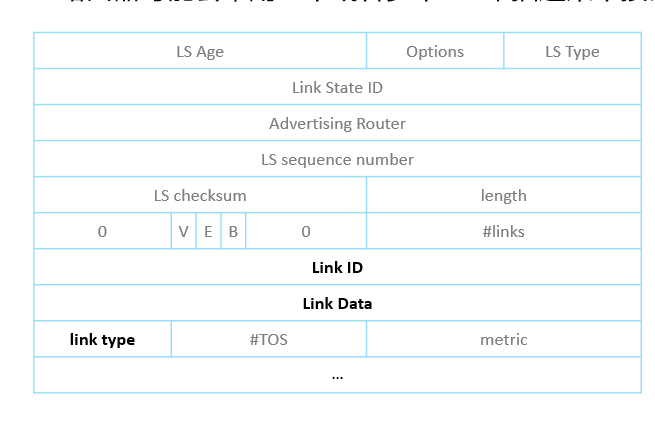This screenshot has height=445, width=655.
Task: Click the V bit cell
Action: coord(183,231)
